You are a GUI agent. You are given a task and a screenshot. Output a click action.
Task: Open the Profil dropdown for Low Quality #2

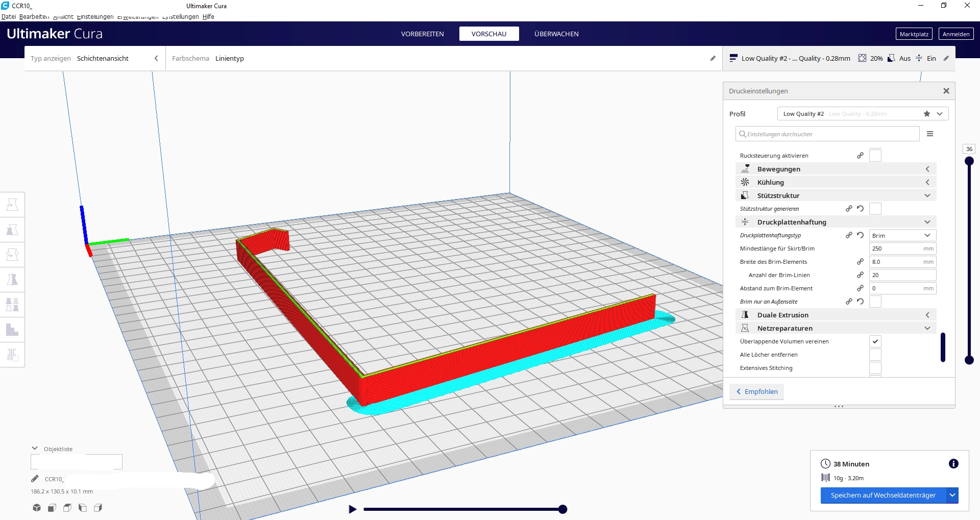pos(938,113)
